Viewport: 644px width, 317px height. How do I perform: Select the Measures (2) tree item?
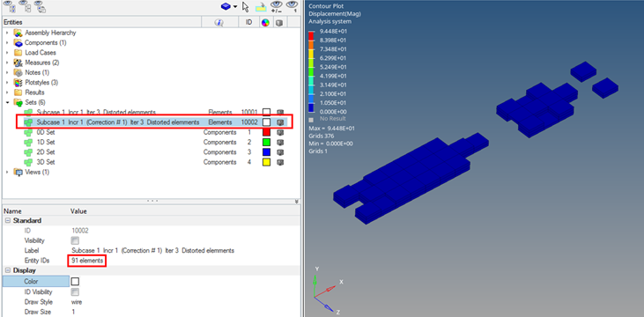pyautogui.click(x=42, y=63)
